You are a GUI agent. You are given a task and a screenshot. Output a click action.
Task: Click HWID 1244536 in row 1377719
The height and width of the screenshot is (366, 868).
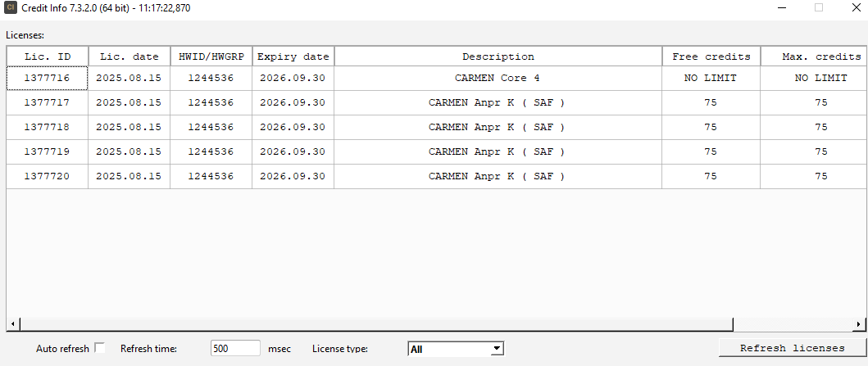click(x=211, y=151)
